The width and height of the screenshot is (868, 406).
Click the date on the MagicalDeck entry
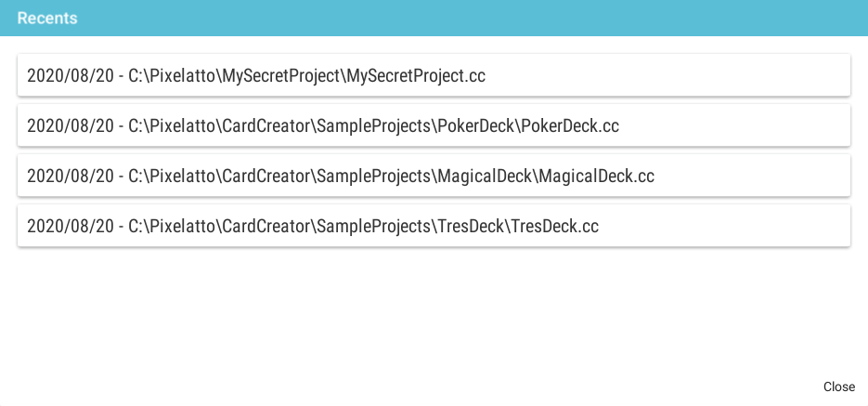[x=70, y=177]
